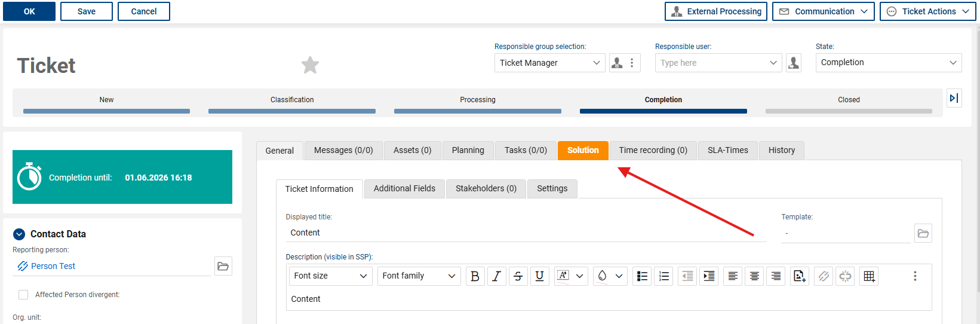
Task: Click the responsible group person icon
Action: click(x=618, y=63)
